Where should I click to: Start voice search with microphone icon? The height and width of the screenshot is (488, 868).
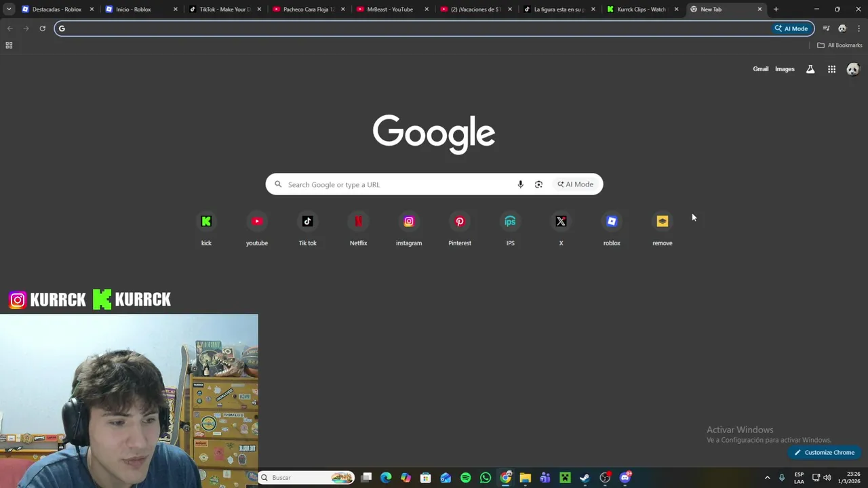coord(520,184)
